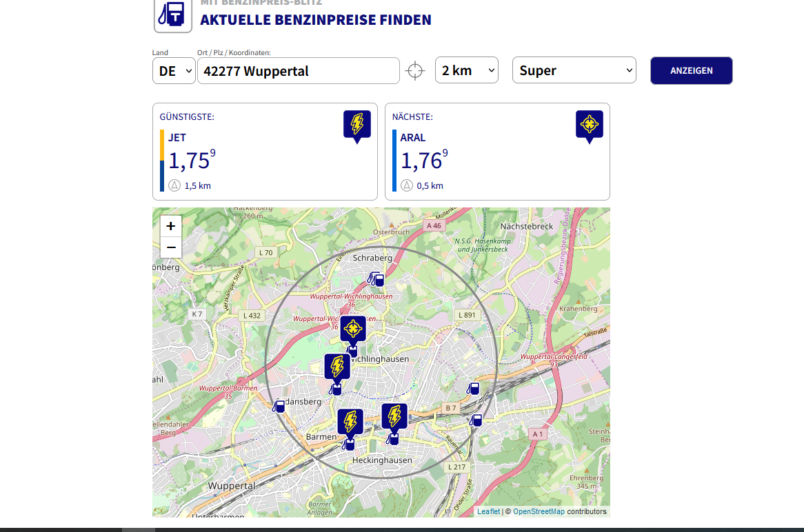Click the L 70 road shield on the map
Screen dimensions: 804x532
pos(266,253)
